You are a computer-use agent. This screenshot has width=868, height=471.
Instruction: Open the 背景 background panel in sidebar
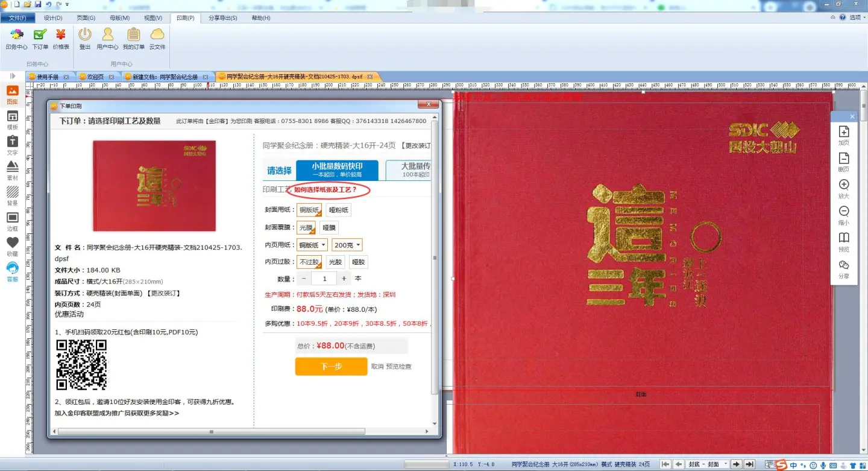pyautogui.click(x=12, y=197)
